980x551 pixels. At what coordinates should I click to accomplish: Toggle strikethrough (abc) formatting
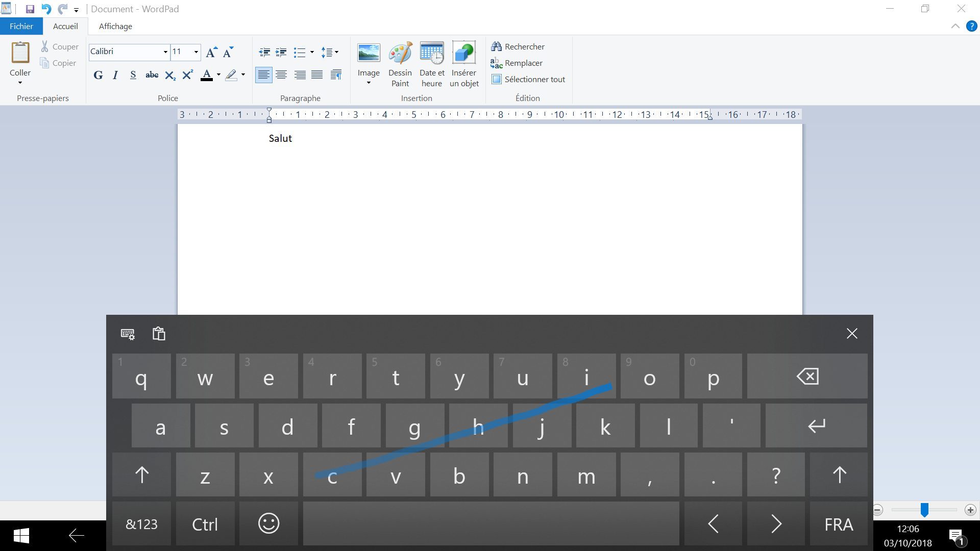[x=152, y=75]
